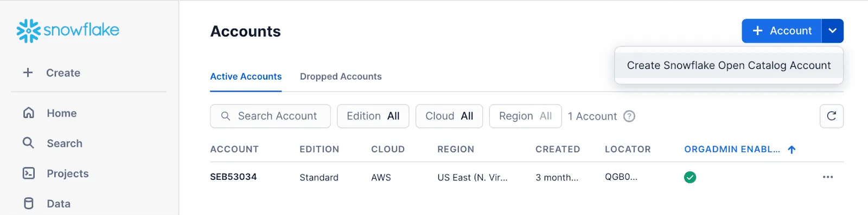Open account SEB53034

pos(233,177)
